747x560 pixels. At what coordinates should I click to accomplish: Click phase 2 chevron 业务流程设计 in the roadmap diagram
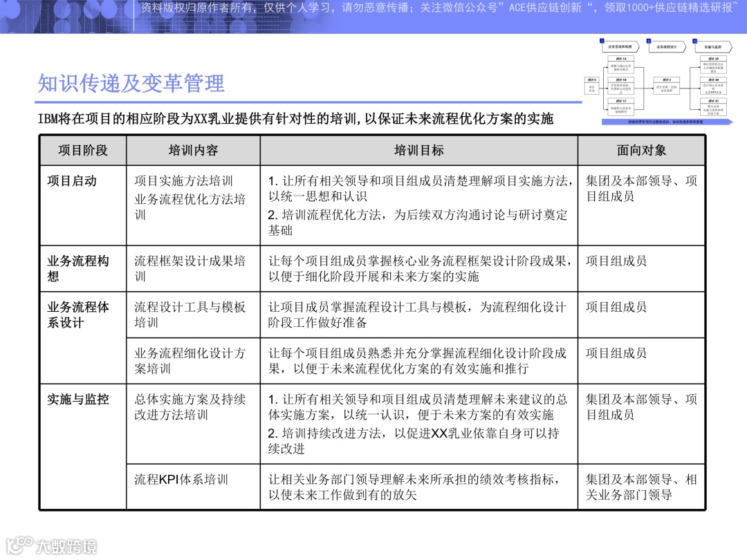tap(667, 47)
